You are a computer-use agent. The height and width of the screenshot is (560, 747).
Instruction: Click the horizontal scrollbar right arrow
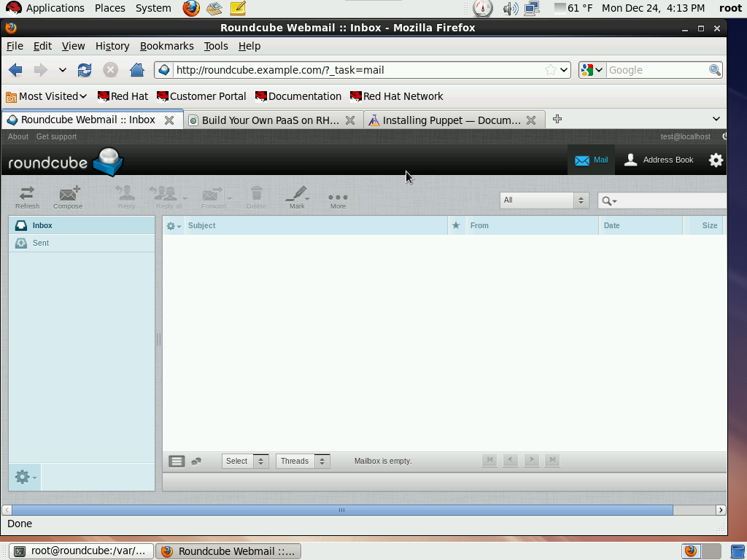720,510
